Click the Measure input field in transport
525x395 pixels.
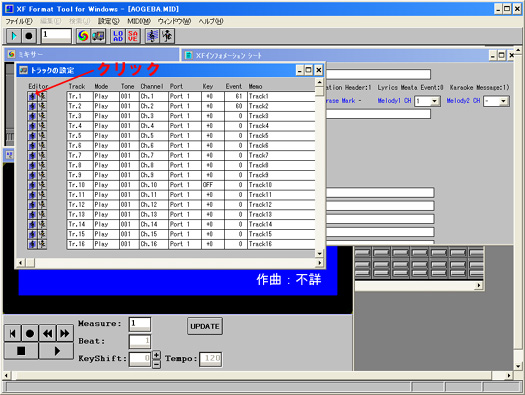(x=140, y=324)
